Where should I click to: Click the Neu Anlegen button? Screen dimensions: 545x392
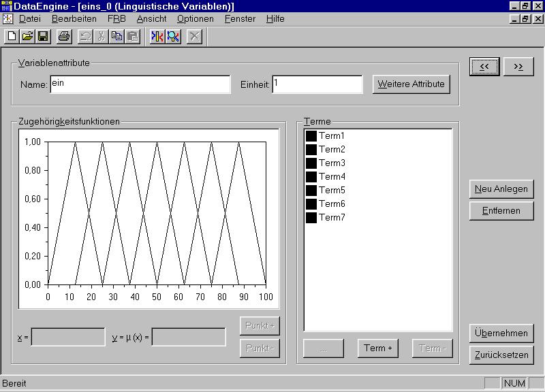[x=501, y=189]
